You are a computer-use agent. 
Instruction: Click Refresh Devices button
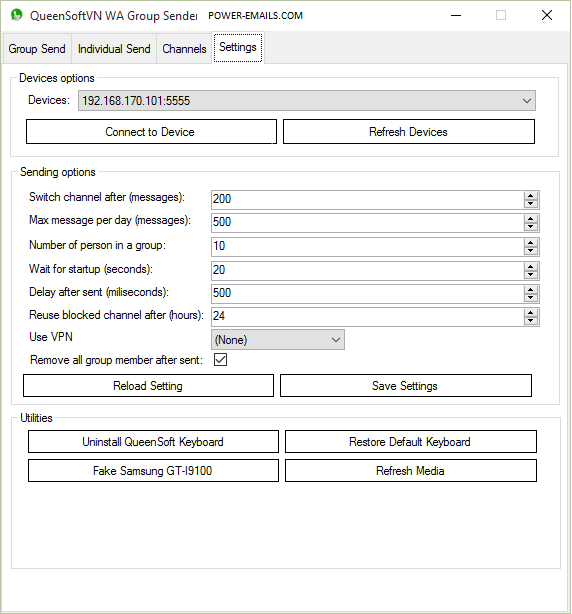point(409,132)
